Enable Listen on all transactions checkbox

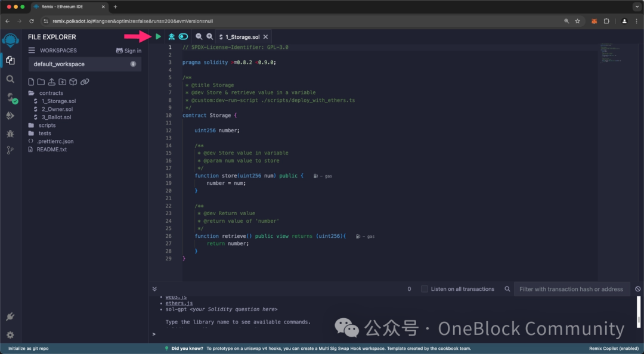point(425,289)
